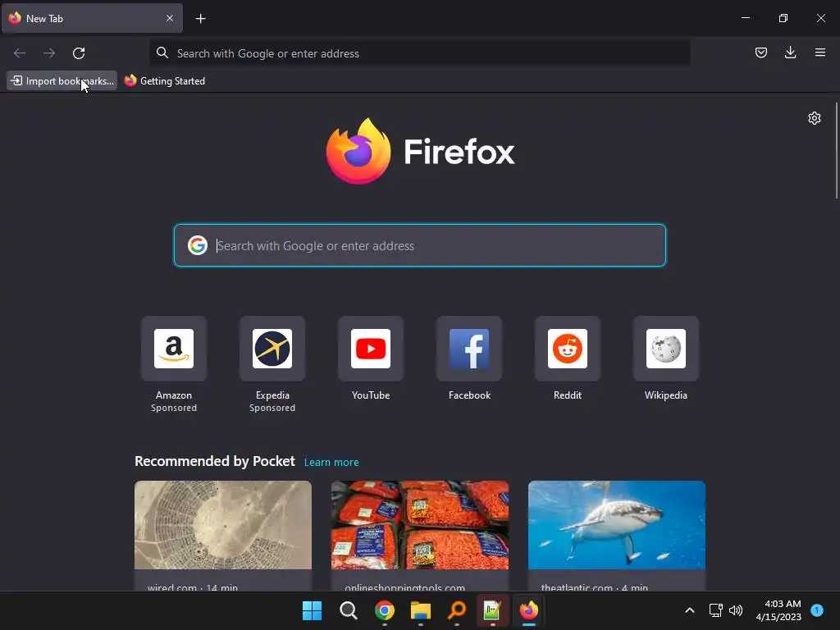Click the forward navigation arrow
840x630 pixels.
(49, 53)
